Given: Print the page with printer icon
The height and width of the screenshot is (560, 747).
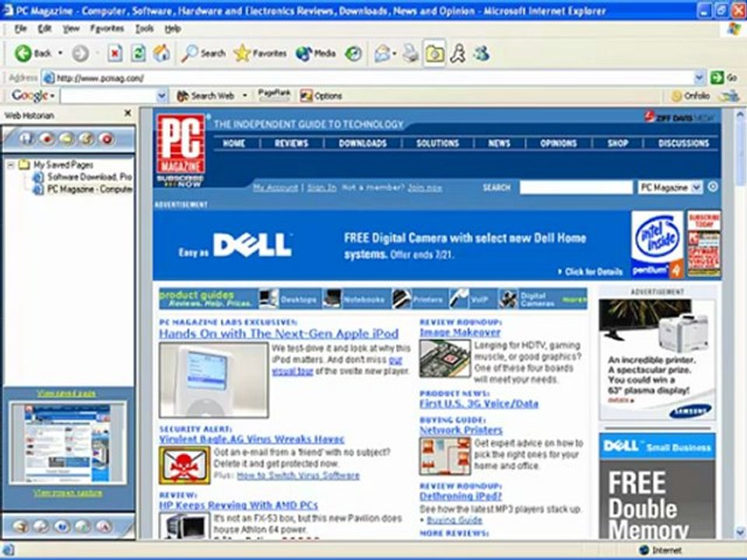Looking at the screenshot, I should tap(410, 54).
